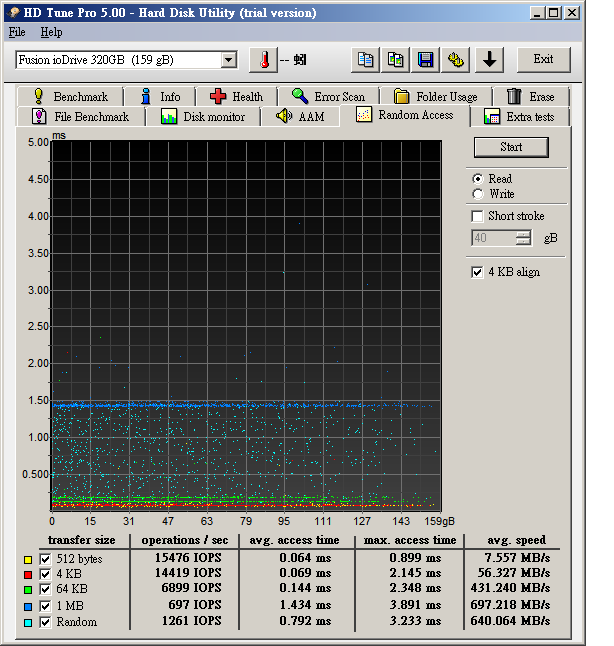The width and height of the screenshot is (614, 646).
Task: Click the green 64 KB color swatch
Action: [28, 590]
